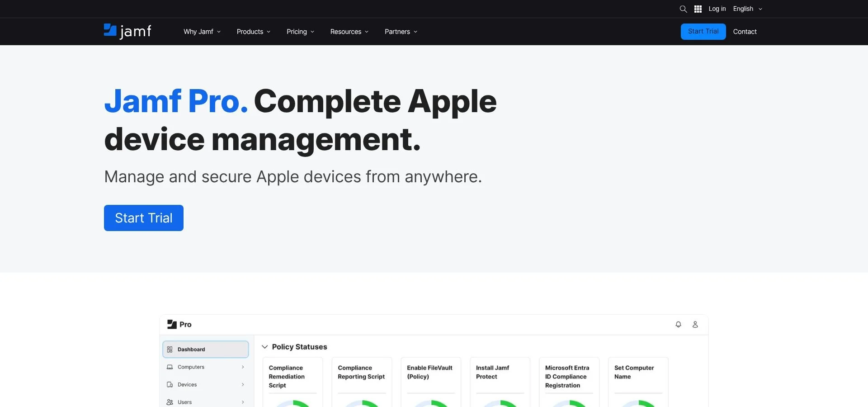
Task: Open the search magnifier icon
Action: coord(683,9)
